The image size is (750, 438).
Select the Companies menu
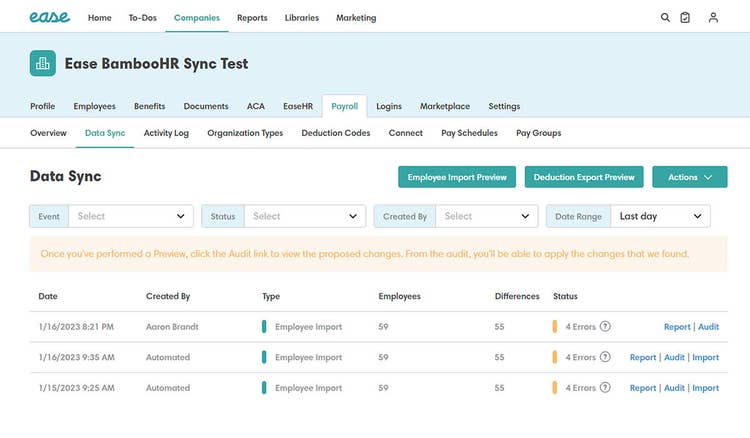pos(197,18)
